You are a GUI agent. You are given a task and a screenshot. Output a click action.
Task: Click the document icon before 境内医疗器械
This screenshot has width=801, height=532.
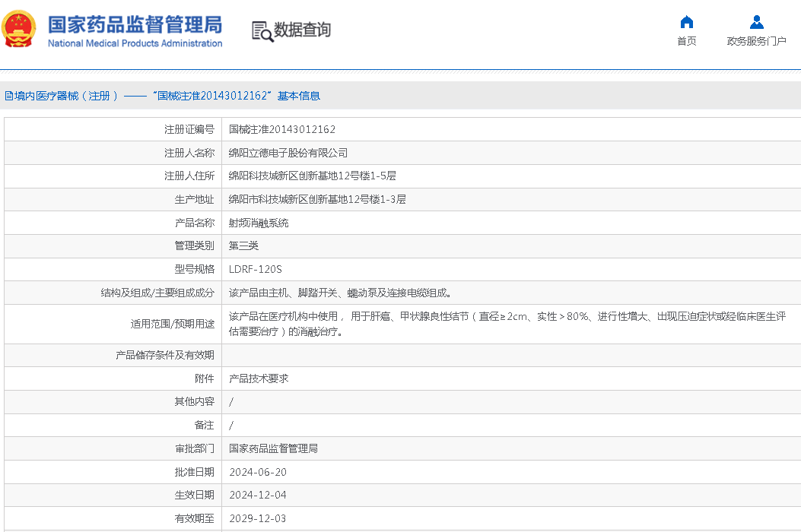[8, 96]
